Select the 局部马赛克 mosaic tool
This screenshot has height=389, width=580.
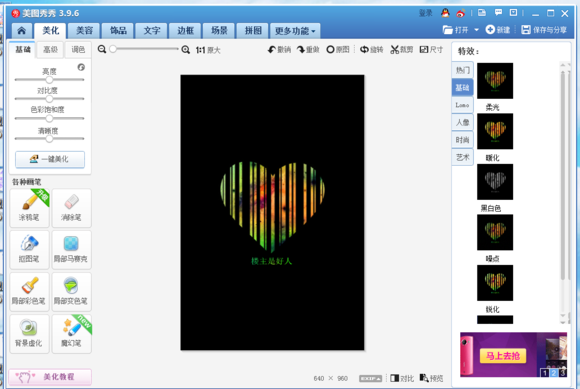(71, 250)
